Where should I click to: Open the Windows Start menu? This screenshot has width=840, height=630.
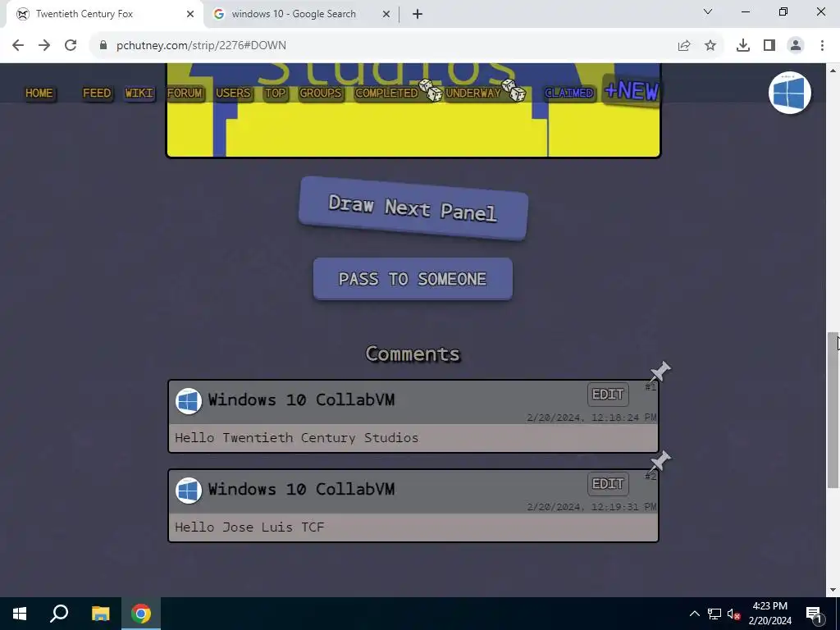tap(20, 614)
